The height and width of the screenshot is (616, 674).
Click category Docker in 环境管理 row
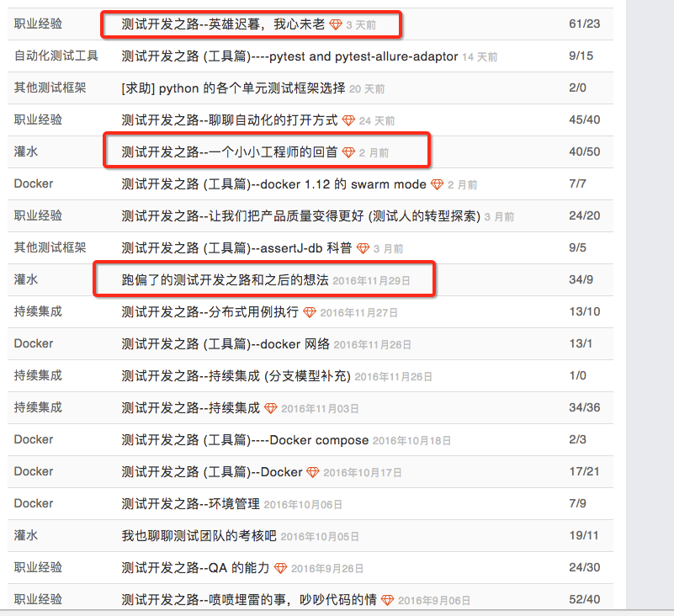pyautogui.click(x=34, y=503)
